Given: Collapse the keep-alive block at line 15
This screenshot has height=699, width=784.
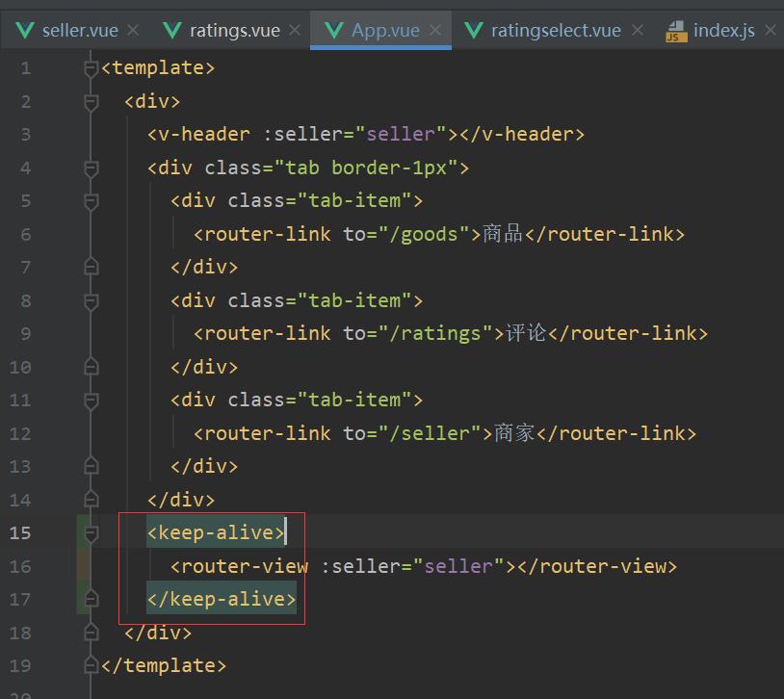Looking at the screenshot, I should pos(90,532).
